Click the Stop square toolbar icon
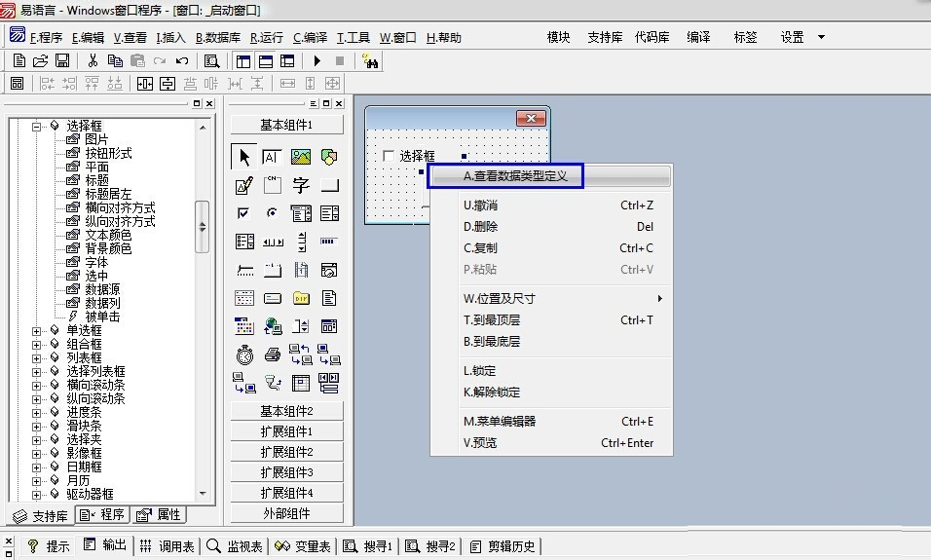This screenshot has width=931, height=560. [340, 60]
